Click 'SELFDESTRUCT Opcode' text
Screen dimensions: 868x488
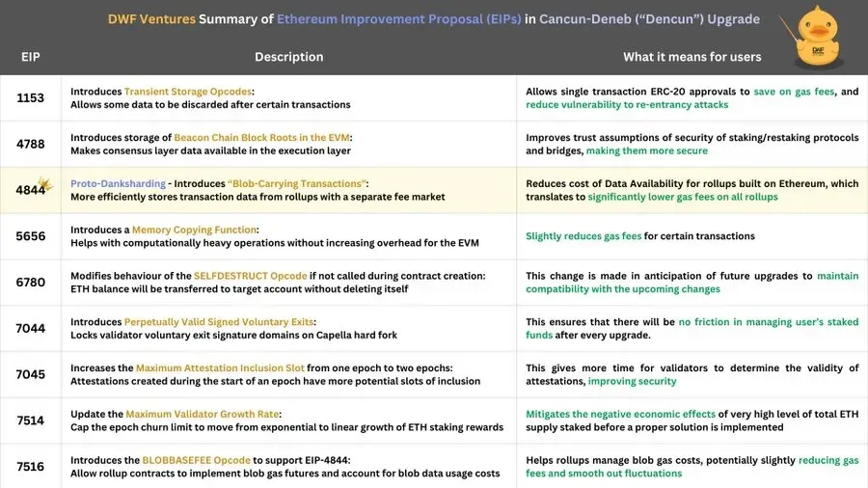[x=250, y=276]
